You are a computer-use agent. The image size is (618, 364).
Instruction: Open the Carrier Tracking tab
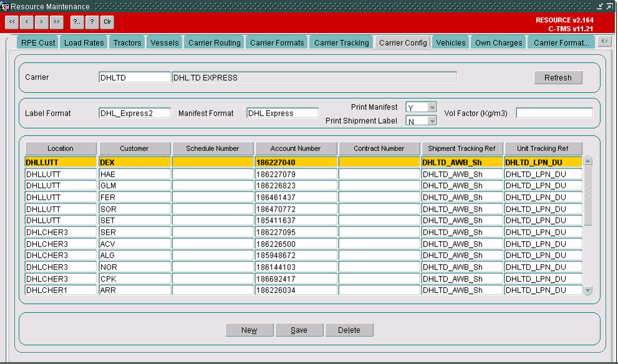[x=341, y=42]
